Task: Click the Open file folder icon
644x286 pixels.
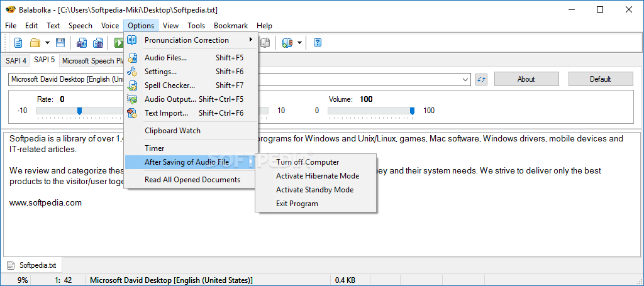Action: (35, 43)
